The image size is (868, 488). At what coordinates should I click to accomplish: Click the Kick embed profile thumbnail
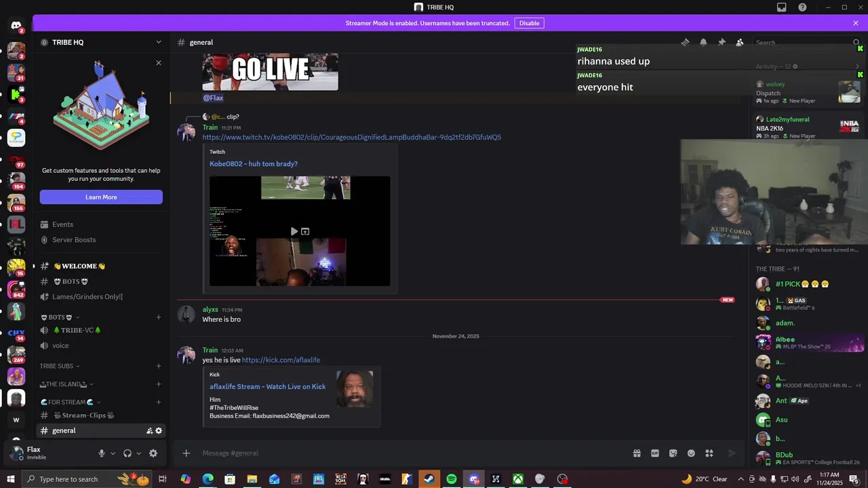click(x=355, y=388)
